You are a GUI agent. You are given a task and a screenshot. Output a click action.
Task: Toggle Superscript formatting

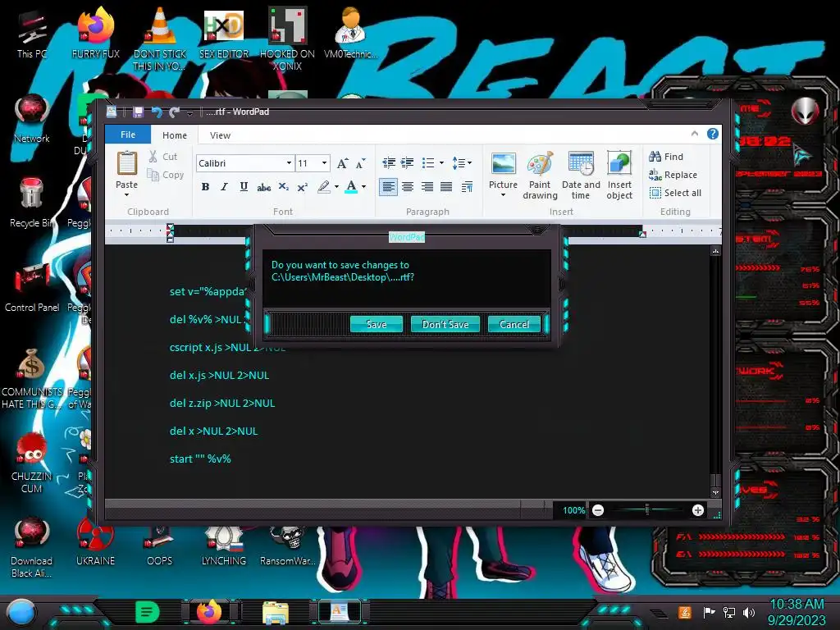point(302,186)
